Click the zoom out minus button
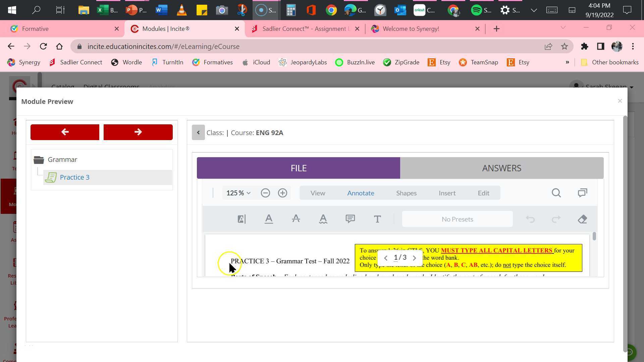This screenshot has width=644, height=362. [265, 193]
